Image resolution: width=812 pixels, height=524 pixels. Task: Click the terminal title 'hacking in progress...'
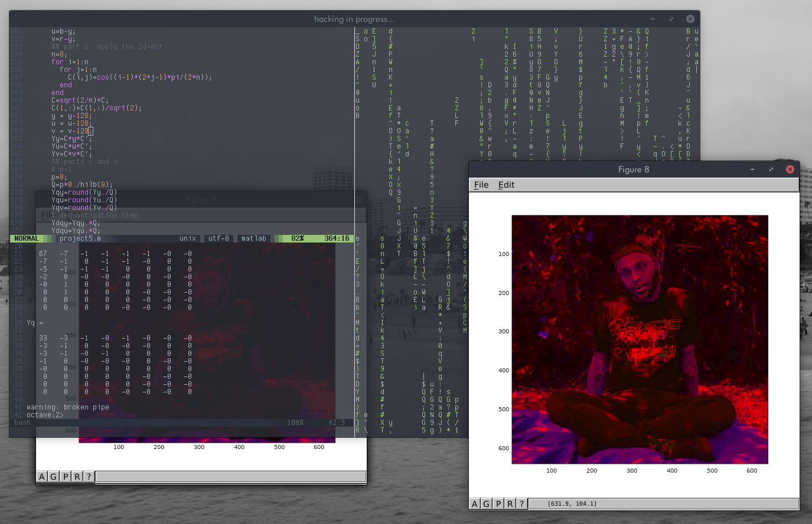354,19
